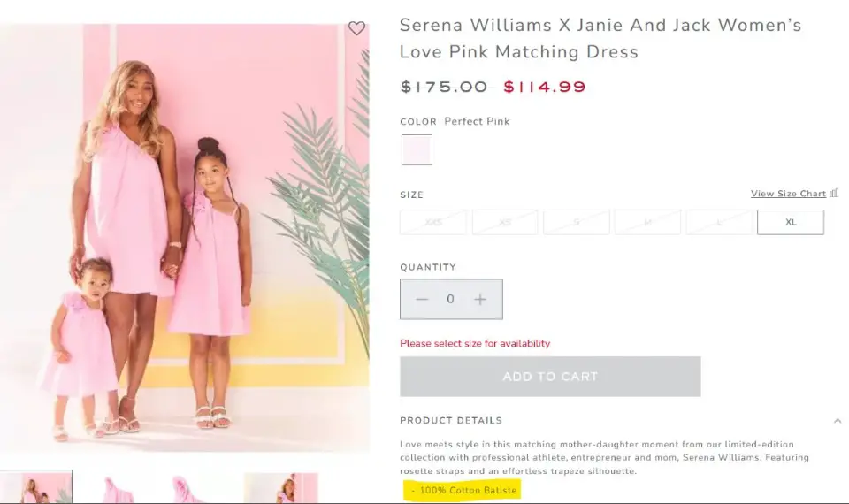Viewport: 849px width, 504px height.
Task: Click the heart wishlist icon
Action: [356, 28]
